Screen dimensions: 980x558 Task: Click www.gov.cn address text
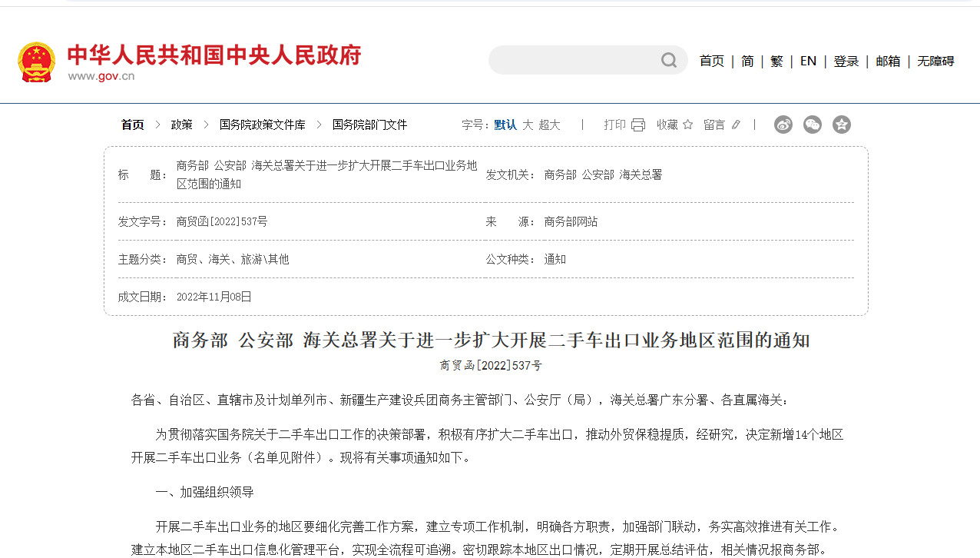101,76
